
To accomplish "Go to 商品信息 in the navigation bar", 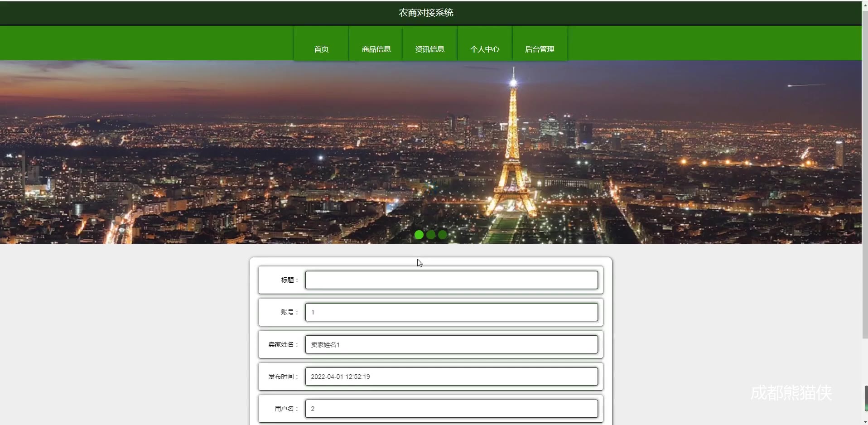I will [376, 43].
